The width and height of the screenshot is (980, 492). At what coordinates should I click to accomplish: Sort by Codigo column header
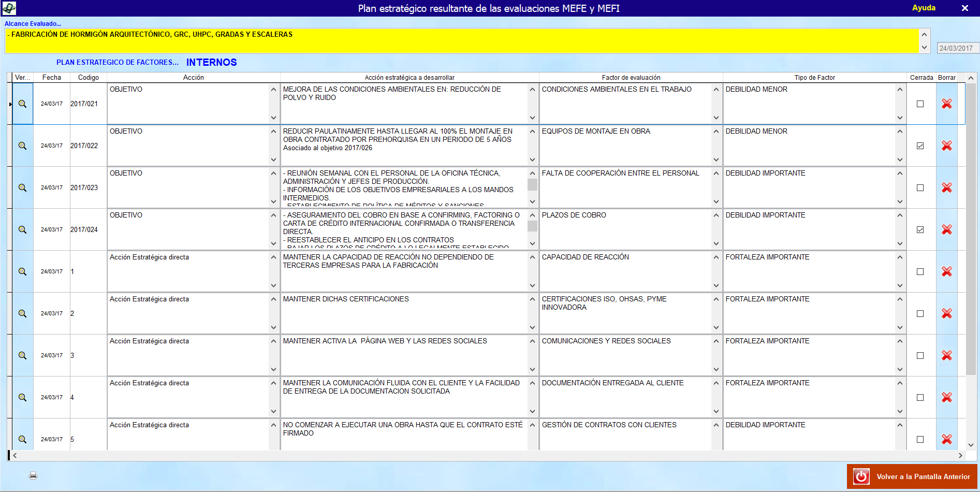(89, 77)
